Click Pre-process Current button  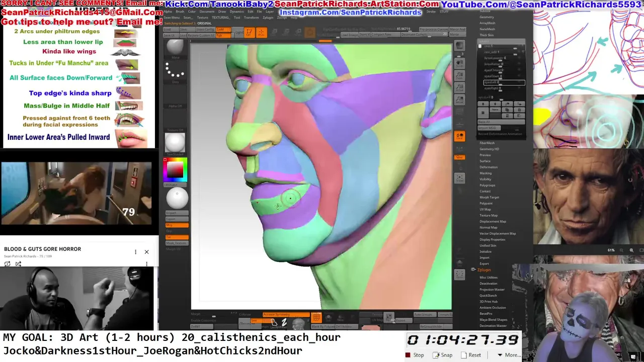point(434,29)
